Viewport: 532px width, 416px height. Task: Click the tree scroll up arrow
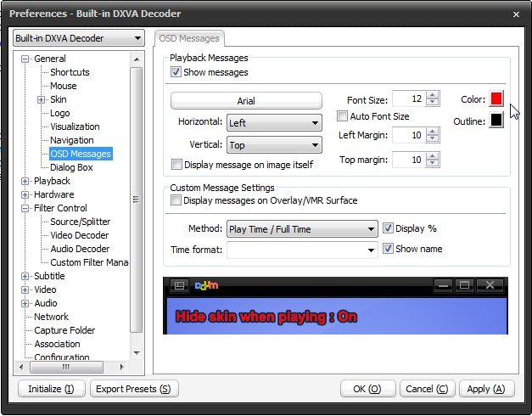[137, 59]
